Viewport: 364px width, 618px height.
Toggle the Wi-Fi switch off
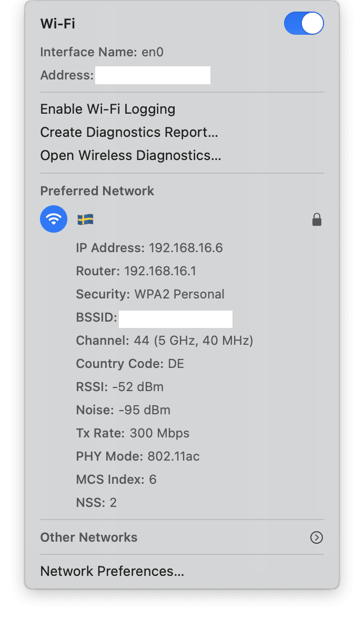(304, 24)
